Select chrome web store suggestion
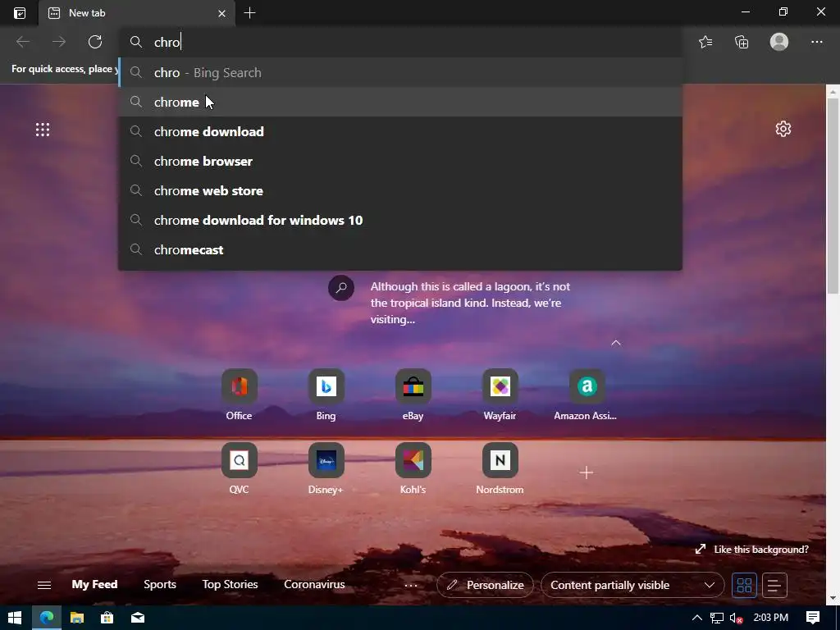The width and height of the screenshot is (840, 630). click(400, 190)
